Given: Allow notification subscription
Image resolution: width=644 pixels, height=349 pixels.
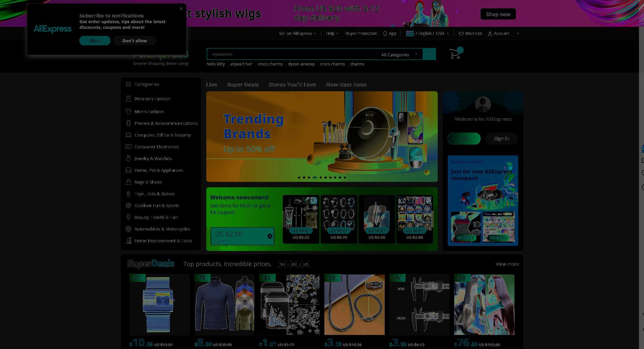Looking at the screenshot, I should 95,41.
